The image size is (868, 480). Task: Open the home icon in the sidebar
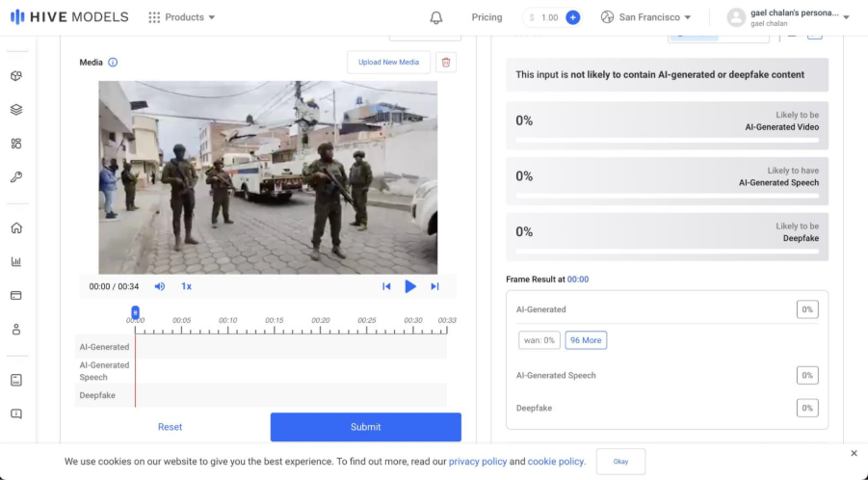coord(16,228)
